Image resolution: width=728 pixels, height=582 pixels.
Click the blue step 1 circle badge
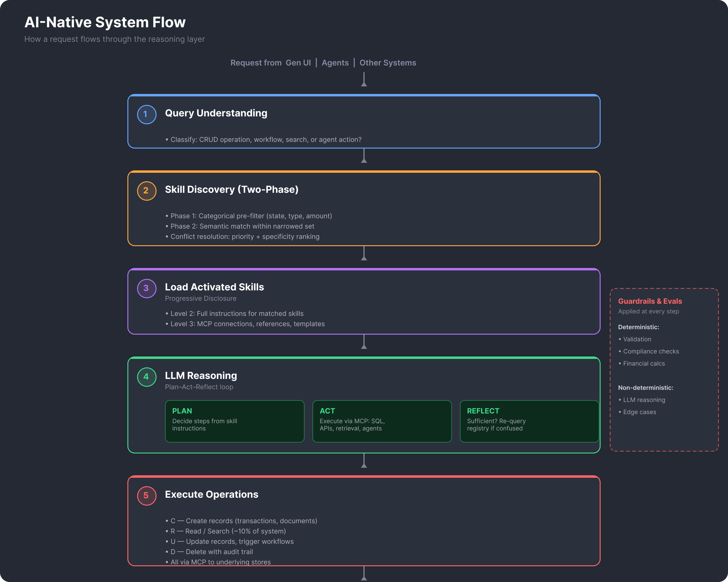147,114
